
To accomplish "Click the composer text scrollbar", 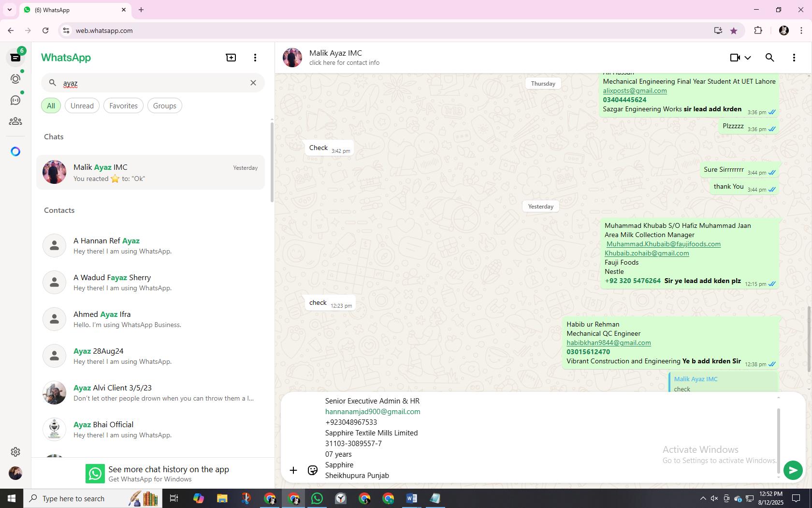I will click(778, 440).
